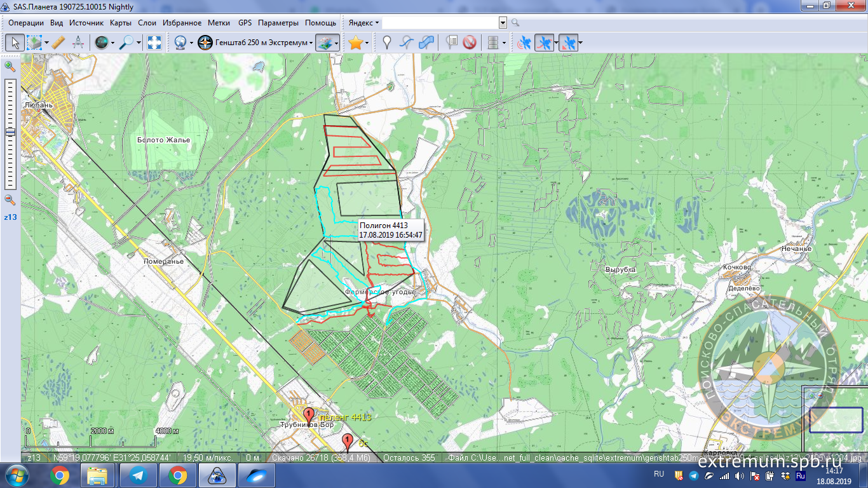This screenshot has height=488, width=868.
Task: Expand the dark globe source dropdown arrow
Action: pyautogui.click(x=112, y=43)
